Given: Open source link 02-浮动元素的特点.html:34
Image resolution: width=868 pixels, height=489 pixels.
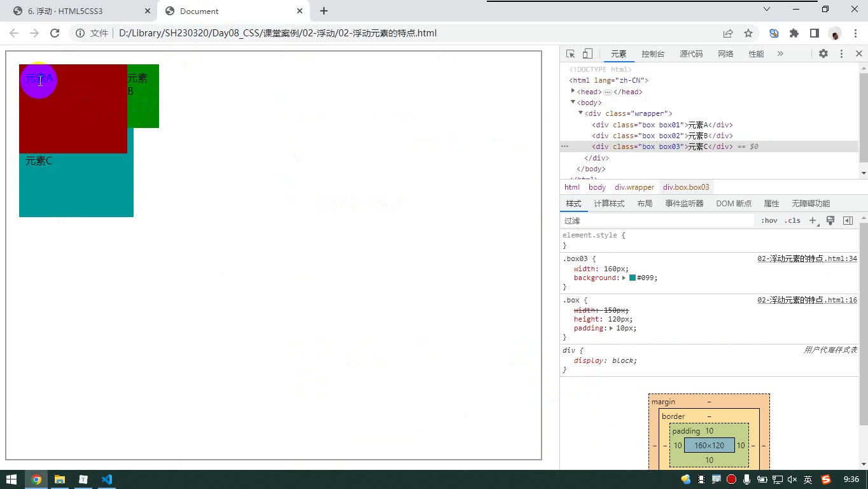Looking at the screenshot, I should [x=807, y=259].
